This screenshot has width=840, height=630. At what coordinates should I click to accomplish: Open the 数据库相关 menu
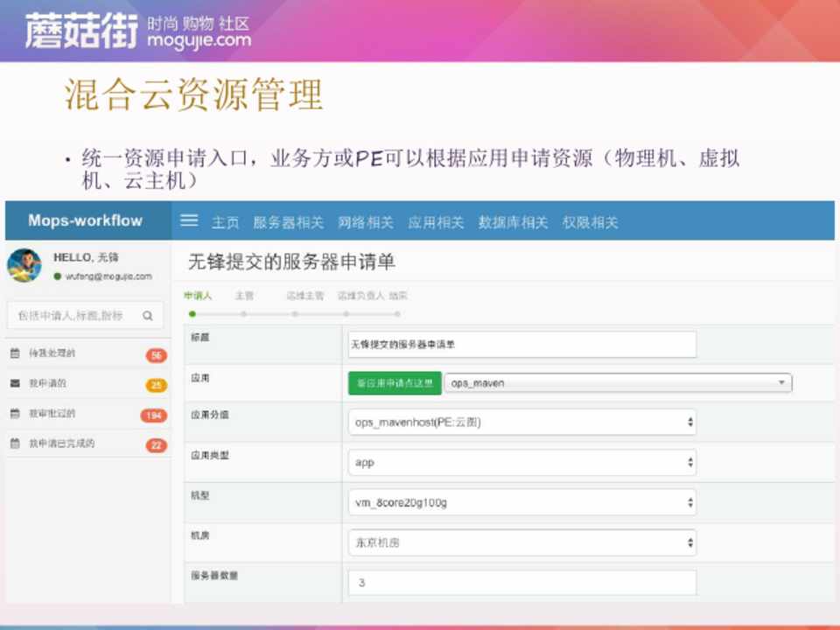pyautogui.click(x=513, y=222)
